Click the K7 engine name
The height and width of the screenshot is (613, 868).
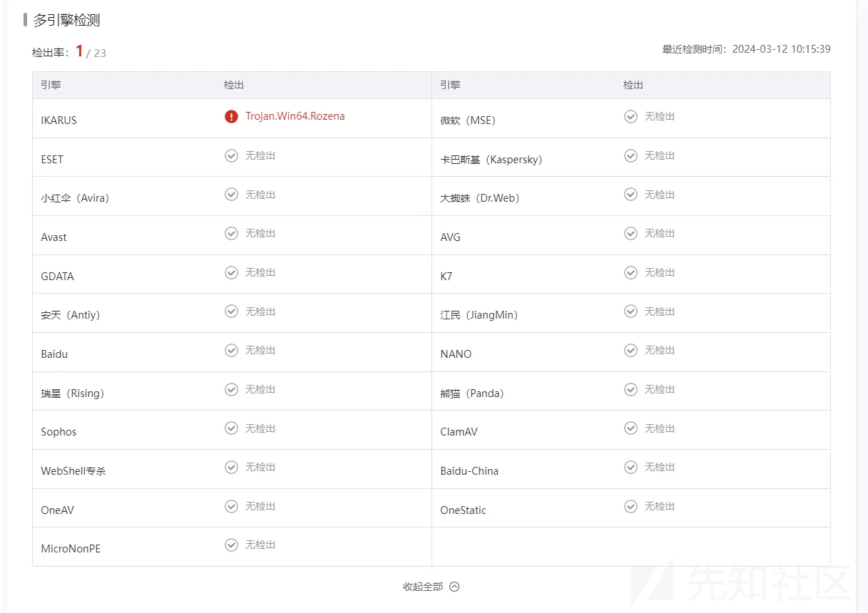coord(446,277)
